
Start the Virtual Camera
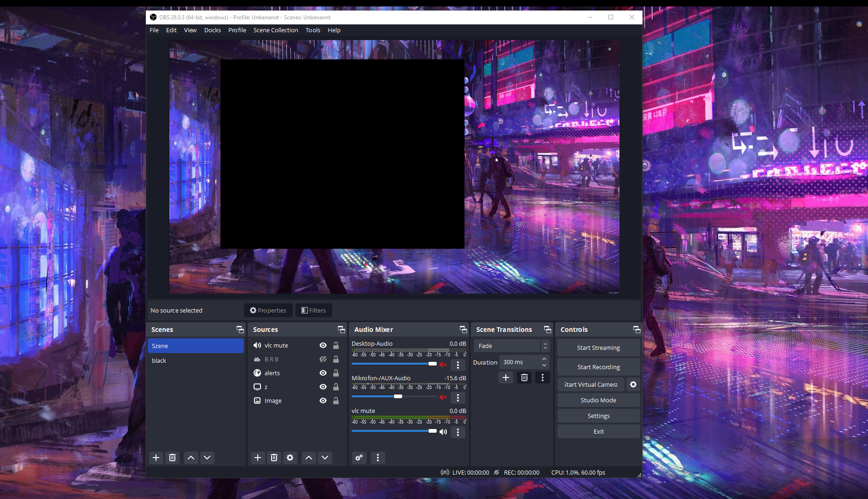pos(591,384)
